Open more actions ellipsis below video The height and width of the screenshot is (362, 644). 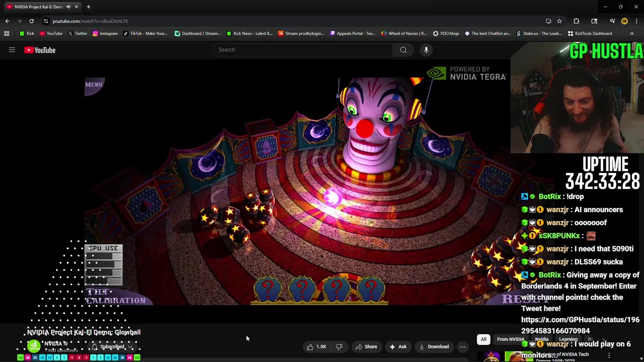462,346
